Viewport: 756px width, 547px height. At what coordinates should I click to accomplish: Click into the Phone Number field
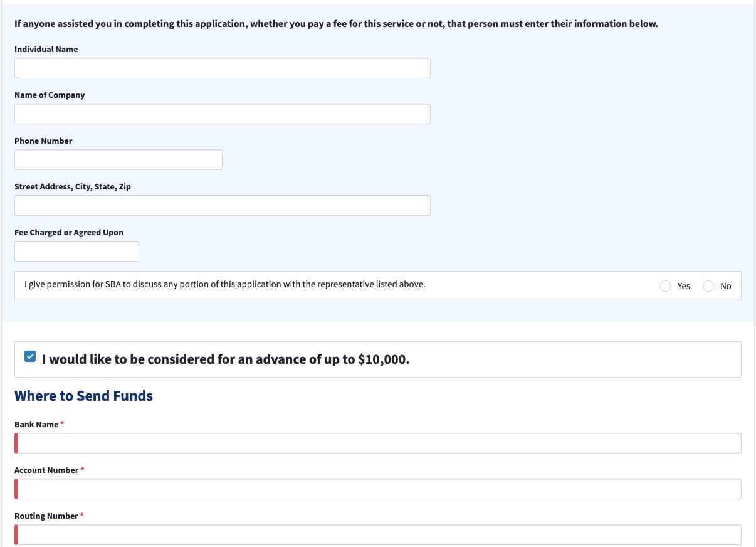[118, 160]
